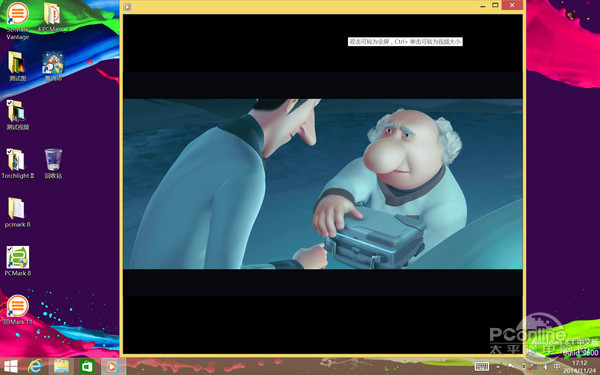
Task: Toggle the checkbox on Torchlight II folder
Action: (9, 152)
